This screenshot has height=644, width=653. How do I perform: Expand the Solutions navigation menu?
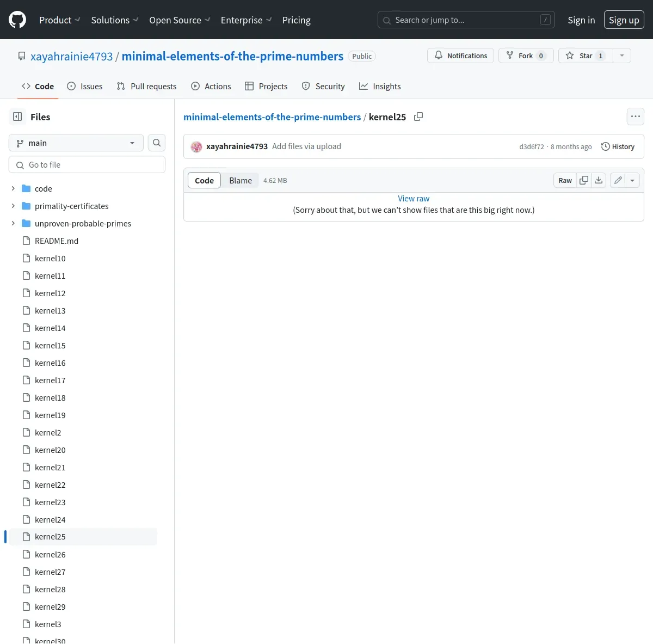[x=115, y=20]
